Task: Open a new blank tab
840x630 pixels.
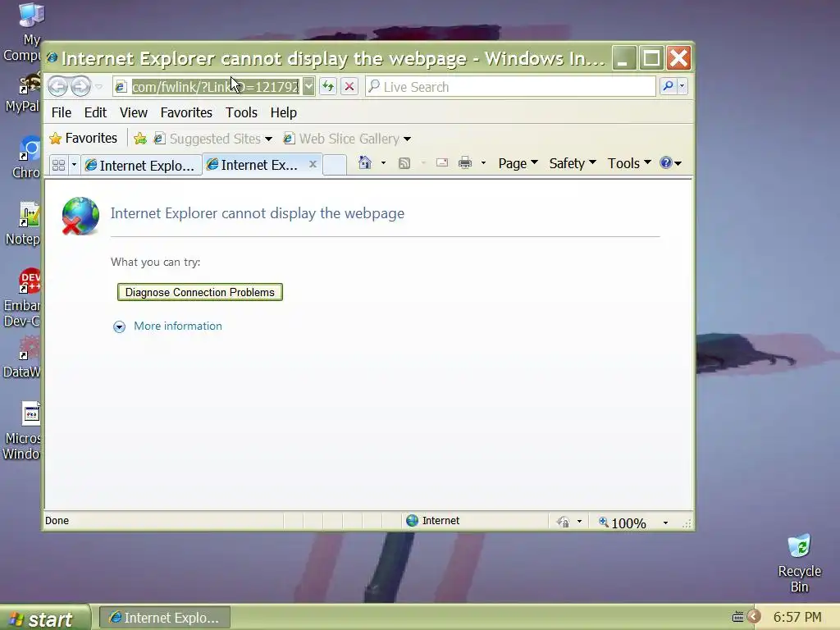Action: 335,164
